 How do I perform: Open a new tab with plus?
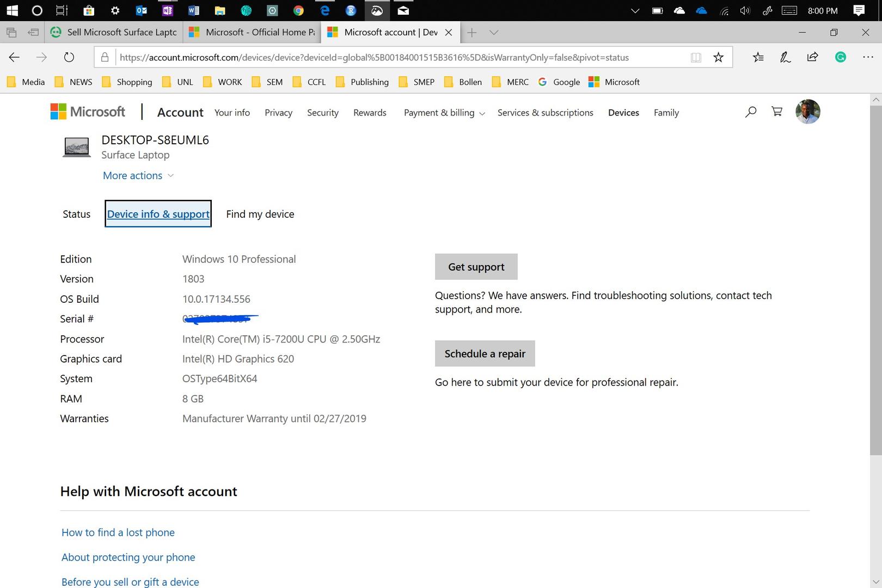(x=472, y=32)
